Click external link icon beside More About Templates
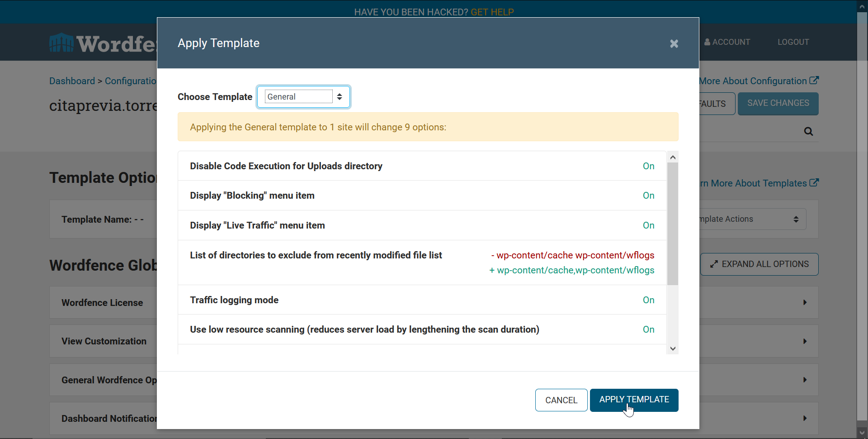This screenshot has width=868, height=439. tap(814, 183)
